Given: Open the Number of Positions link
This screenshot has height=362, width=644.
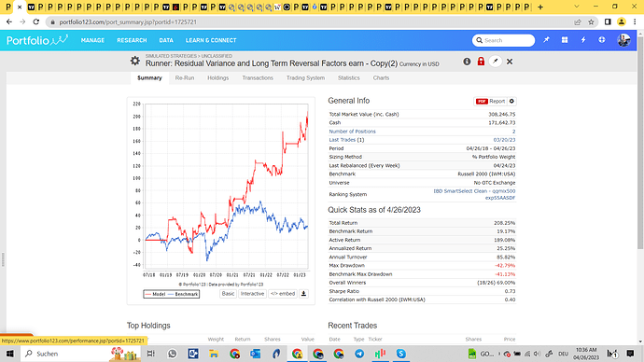Looking at the screenshot, I should pos(352,132).
